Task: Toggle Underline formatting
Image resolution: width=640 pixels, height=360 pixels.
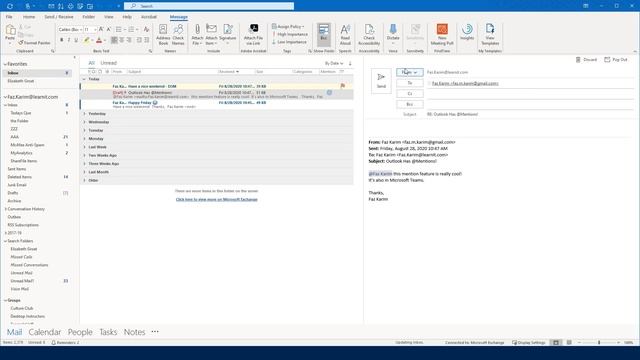Action: [76, 40]
